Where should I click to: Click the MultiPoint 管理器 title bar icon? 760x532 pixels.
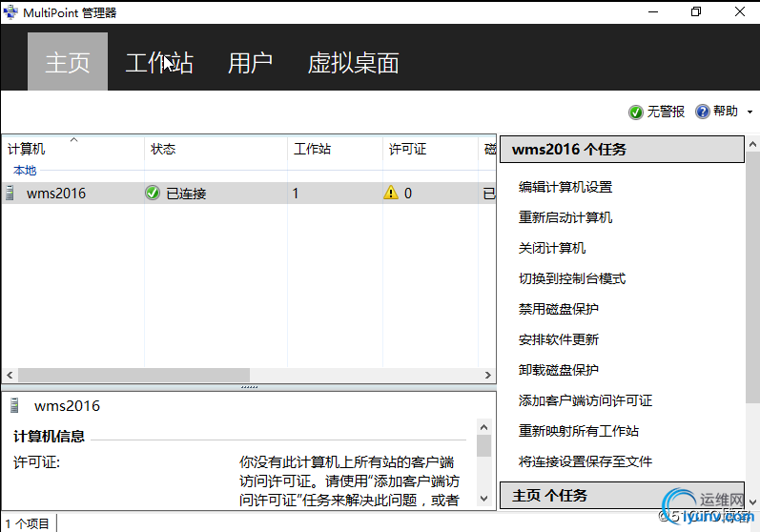click(x=10, y=12)
